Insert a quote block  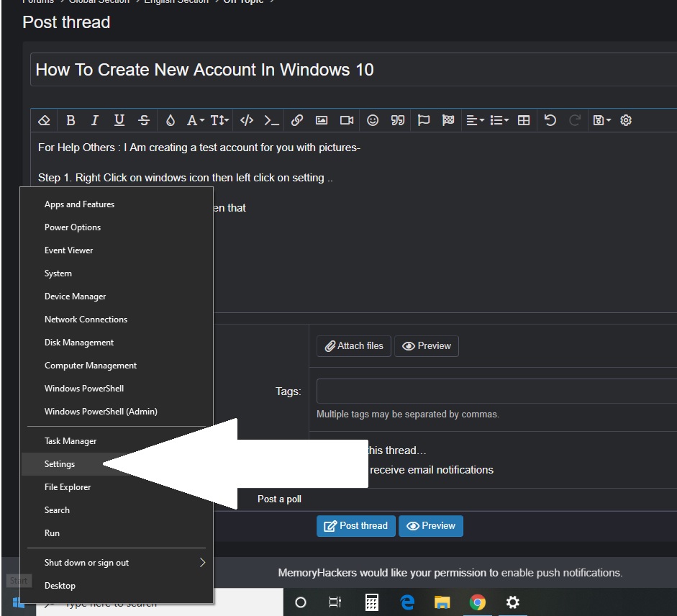click(x=398, y=120)
